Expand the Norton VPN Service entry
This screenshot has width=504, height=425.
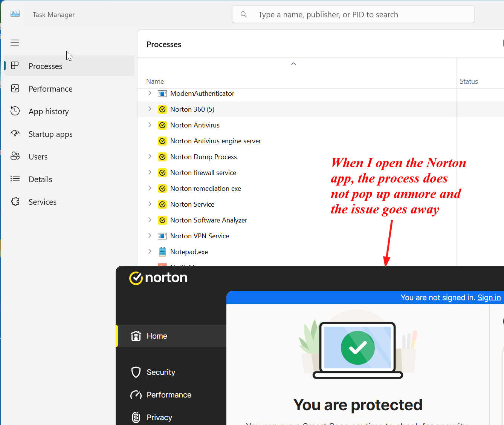150,236
